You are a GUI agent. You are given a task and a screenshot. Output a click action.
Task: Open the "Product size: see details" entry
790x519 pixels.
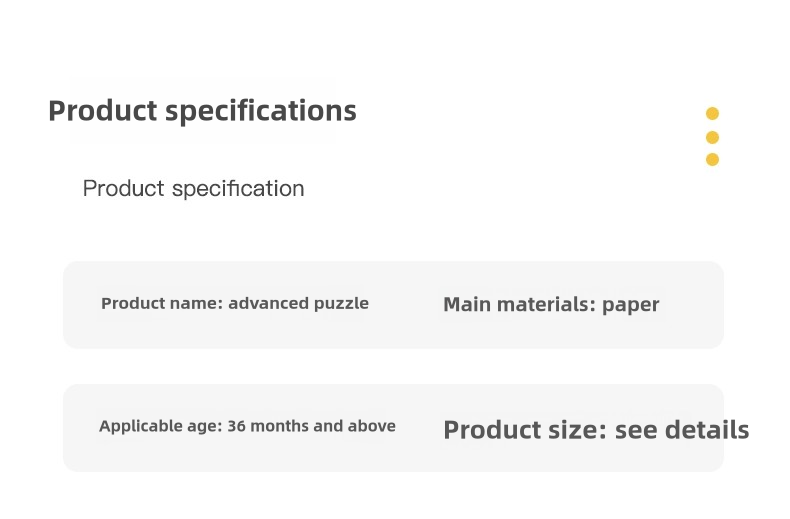click(x=596, y=430)
